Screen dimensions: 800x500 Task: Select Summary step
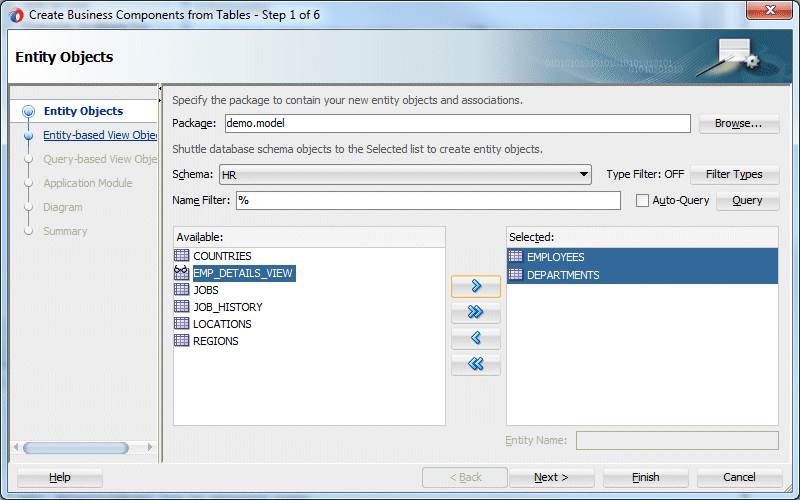[x=65, y=231]
